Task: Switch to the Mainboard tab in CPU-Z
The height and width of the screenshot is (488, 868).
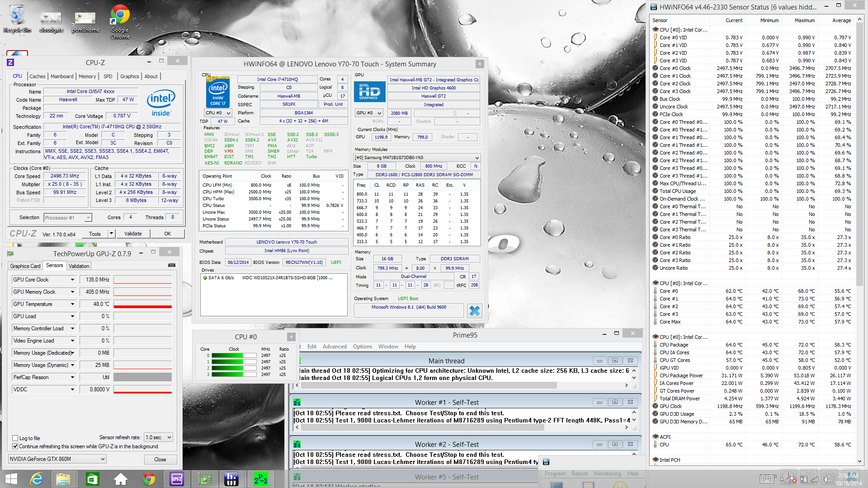Action: tap(62, 76)
